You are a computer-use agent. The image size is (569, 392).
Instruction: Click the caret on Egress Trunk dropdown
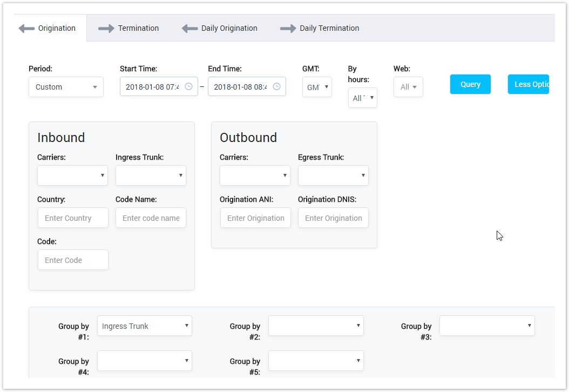[363, 175]
